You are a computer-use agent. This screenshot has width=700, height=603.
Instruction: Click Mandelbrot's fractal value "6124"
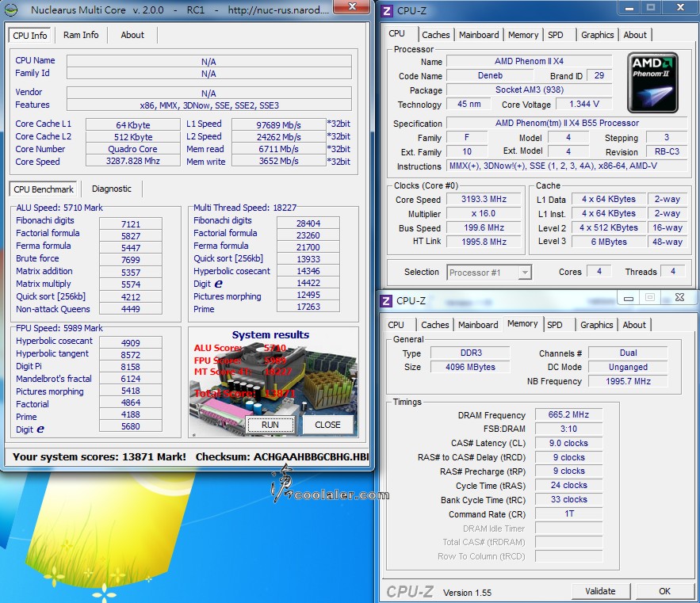tap(130, 379)
